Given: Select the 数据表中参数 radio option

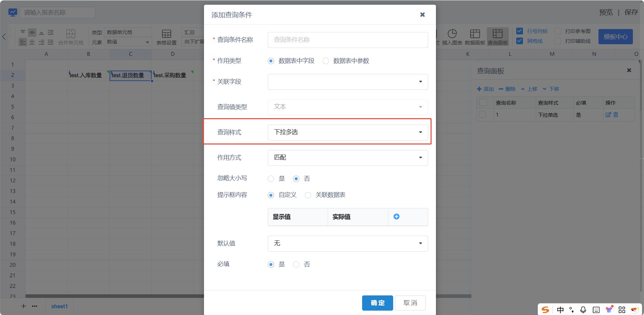Looking at the screenshot, I should (326, 61).
